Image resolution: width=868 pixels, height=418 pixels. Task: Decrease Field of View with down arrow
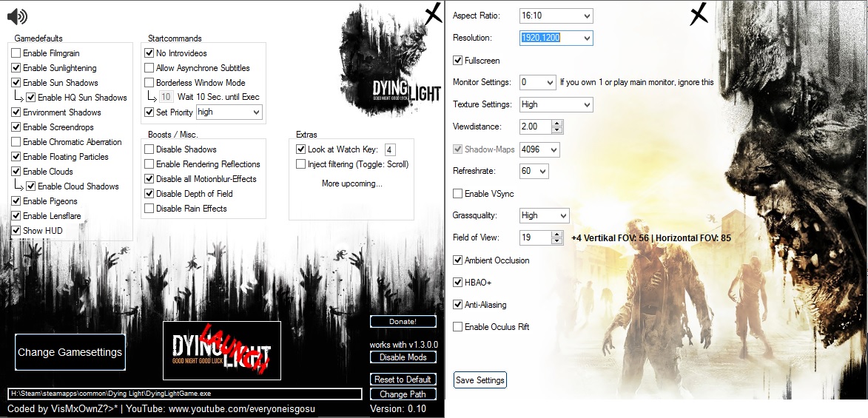(x=557, y=241)
